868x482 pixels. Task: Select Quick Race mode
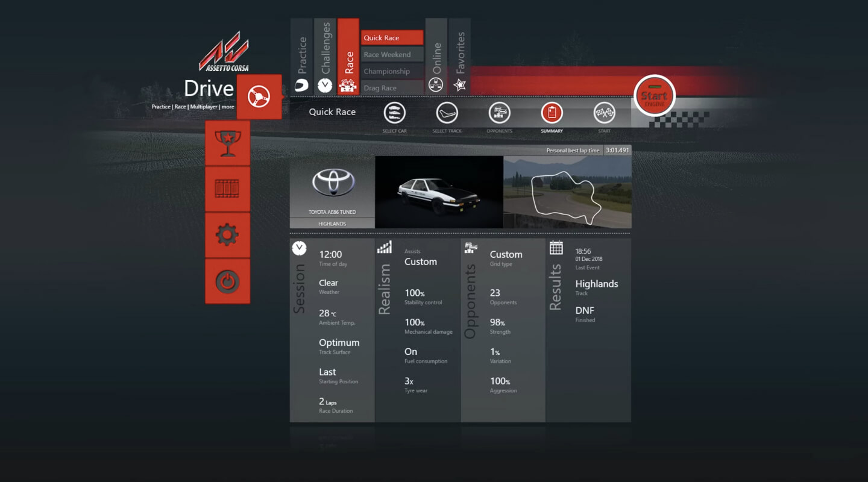(392, 37)
